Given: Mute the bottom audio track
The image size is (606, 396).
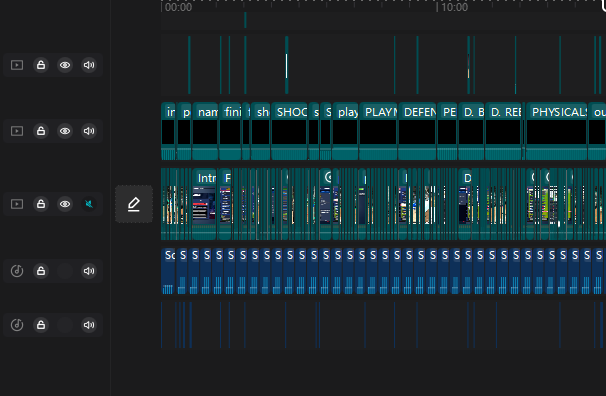Looking at the screenshot, I should point(89,325).
